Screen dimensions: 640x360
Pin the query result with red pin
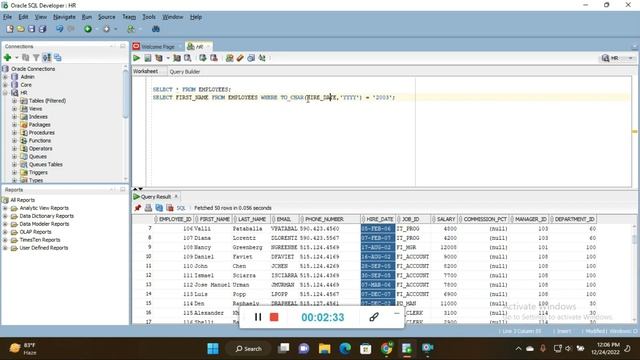point(138,208)
